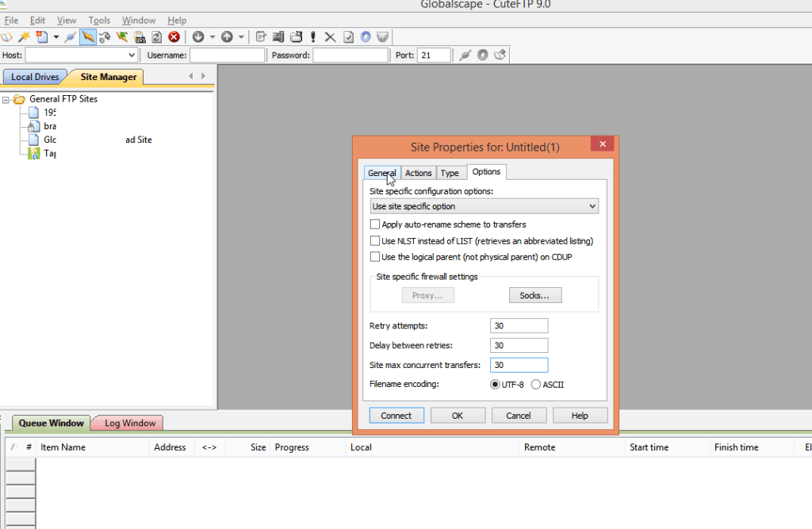Expand the Host address dropdown

coord(132,56)
